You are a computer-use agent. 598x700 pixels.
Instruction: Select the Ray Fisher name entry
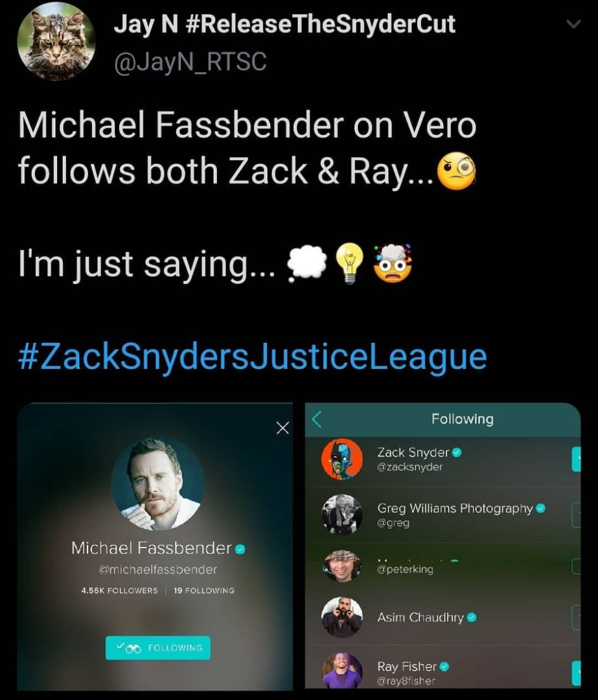(407, 666)
